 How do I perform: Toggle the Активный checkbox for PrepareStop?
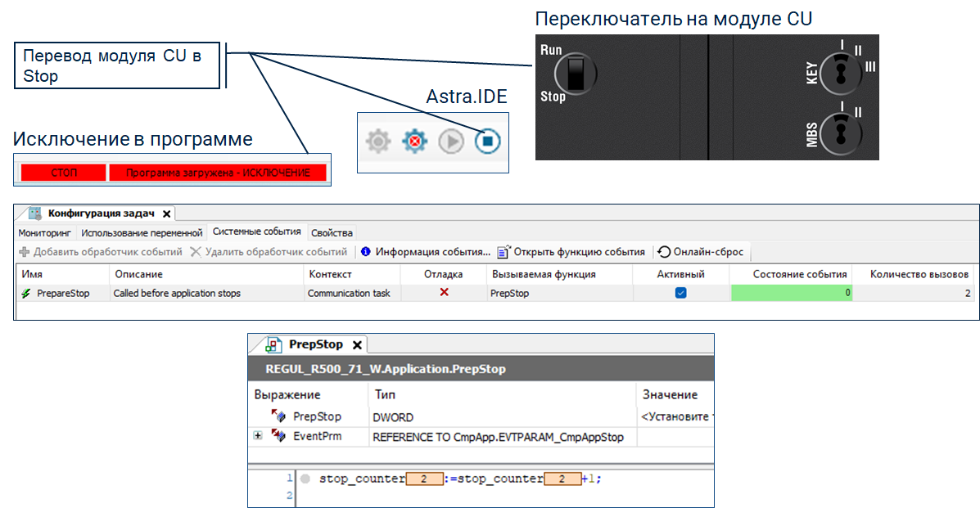pyautogui.click(x=680, y=293)
